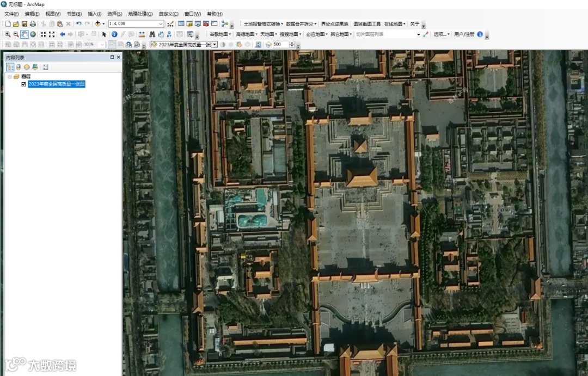Click the Print toolbar icon
This screenshot has height=376, width=588.
tap(33, 23)
